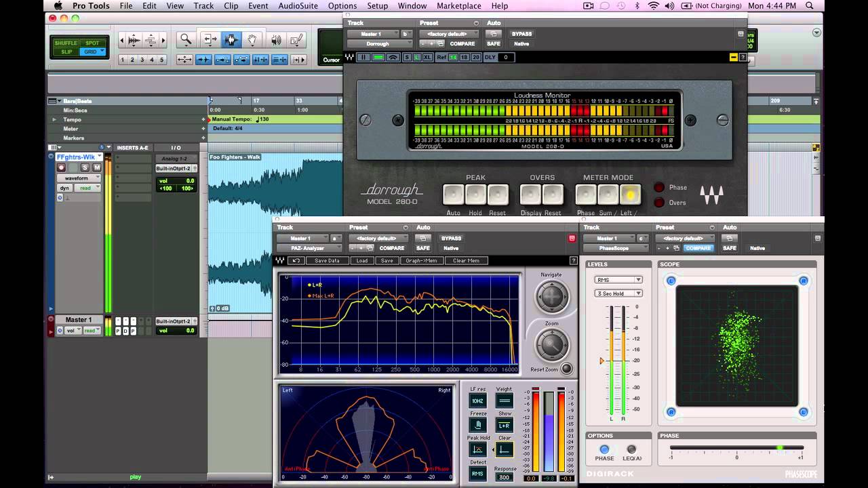Open the Event menu
Viewport: 868px width, 488px height.
[258, 5]
